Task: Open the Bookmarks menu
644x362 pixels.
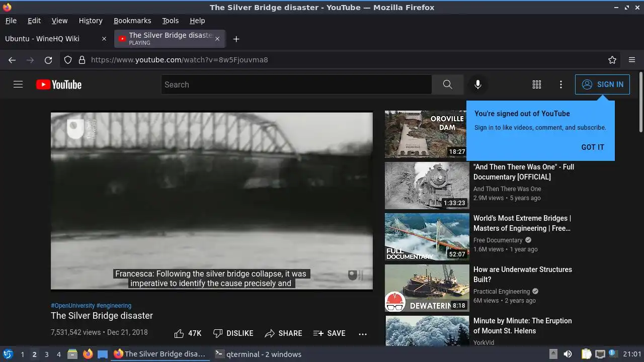Action: click(132, 21)
